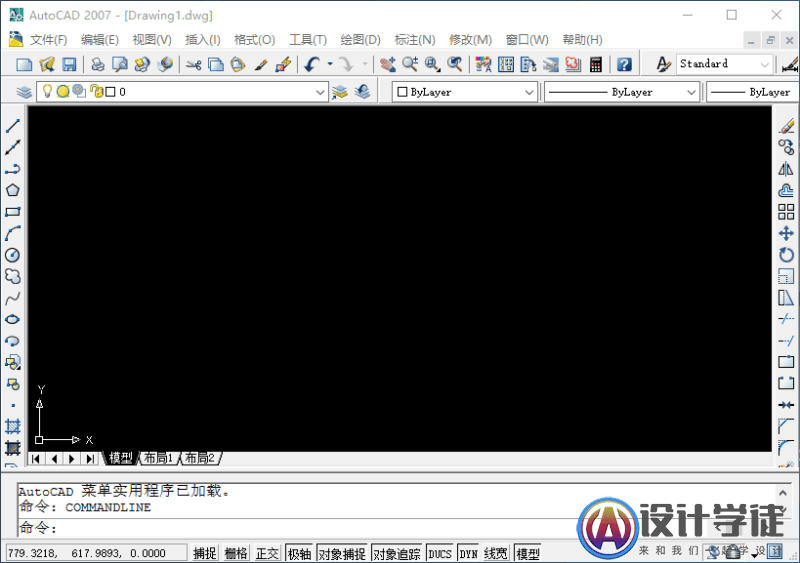Open the ByLayer linetype dropdown
Image resolution: width=800 pixels, height=563 pixels.
point(691,92)
